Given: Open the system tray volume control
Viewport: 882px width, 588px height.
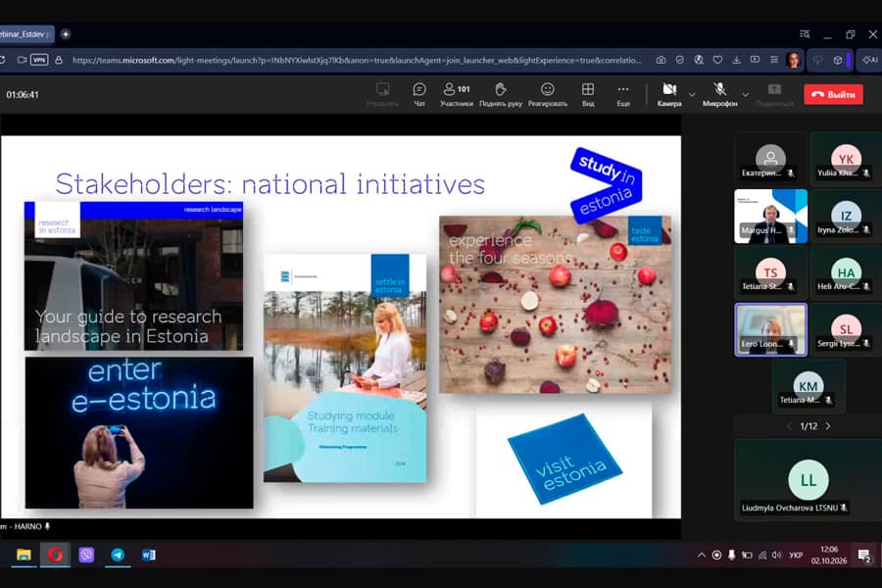Looking at the screenshot, I should point(777,556).
